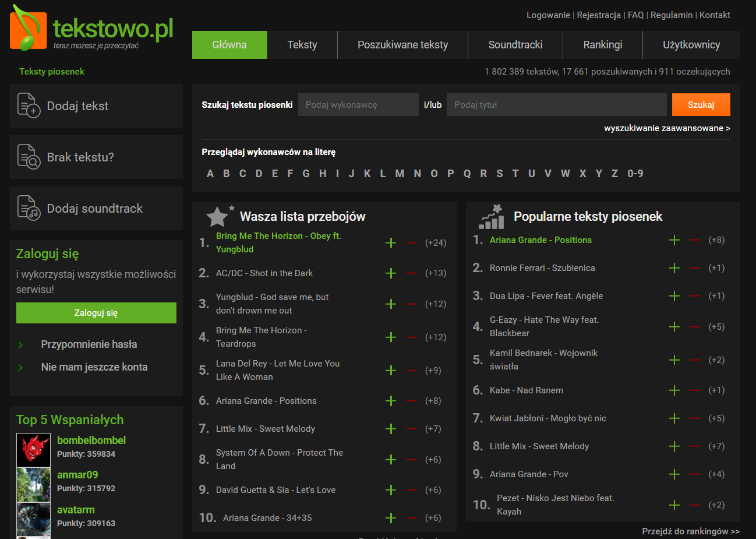The width and height of the screenshot is (756, 539).
Task: Open Kabe - Nad Ranem lyrics
Action: point(527,390)
